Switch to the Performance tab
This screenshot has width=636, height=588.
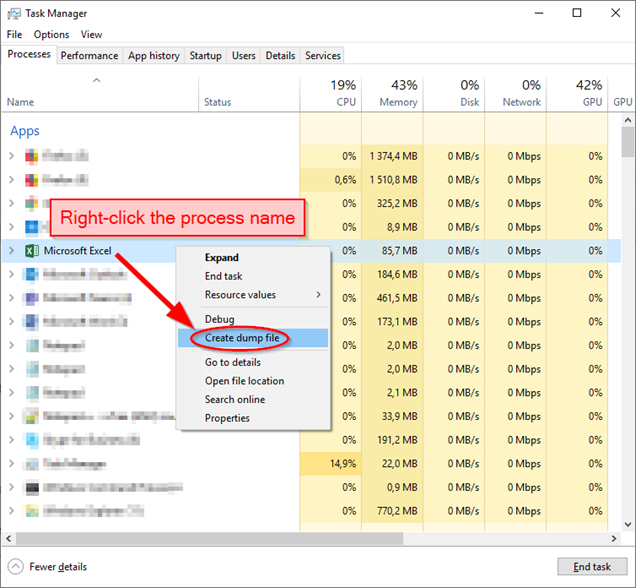pyautogui.click(x=89, y=56)
